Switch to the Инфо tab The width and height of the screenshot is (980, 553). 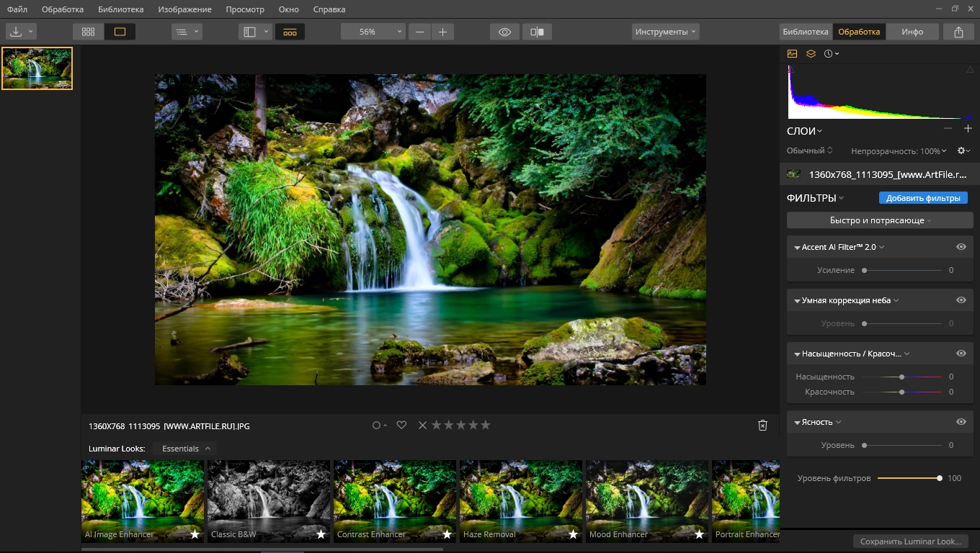pyautogui.click(x=912, y=32)
